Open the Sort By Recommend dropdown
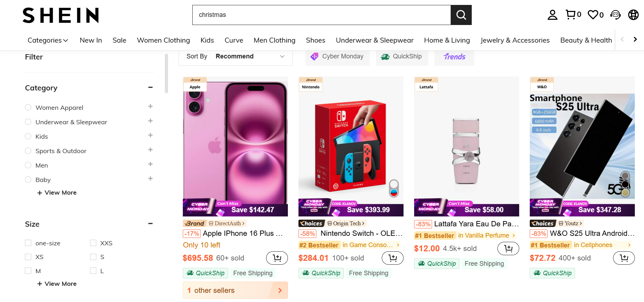Image resolution: width=644 pixels, height=302 pixels. tap(236, 56)
